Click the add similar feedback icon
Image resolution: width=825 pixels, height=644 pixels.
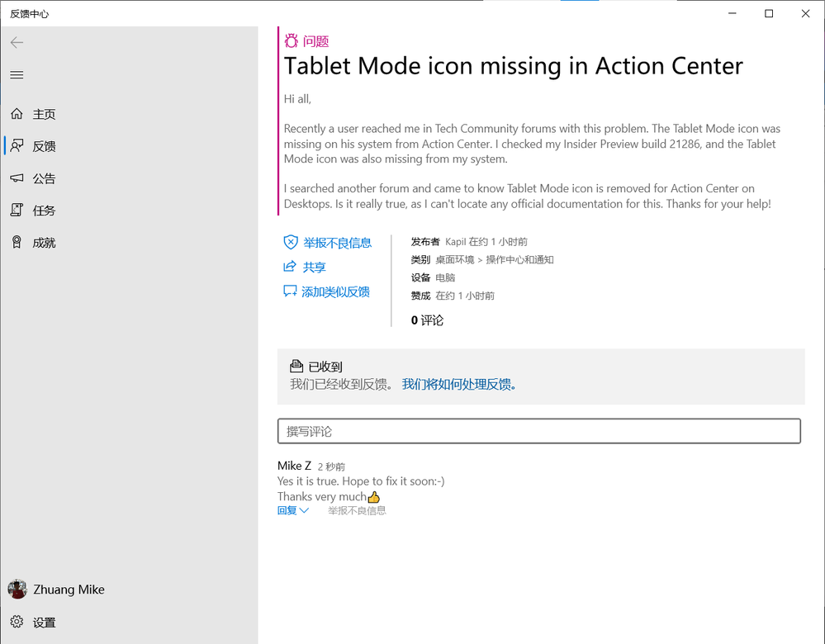(290, 291)
